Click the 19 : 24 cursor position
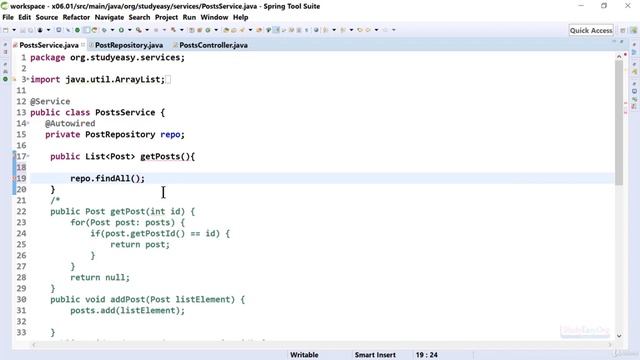The image size is (640, 360). [x=427, y=355]
